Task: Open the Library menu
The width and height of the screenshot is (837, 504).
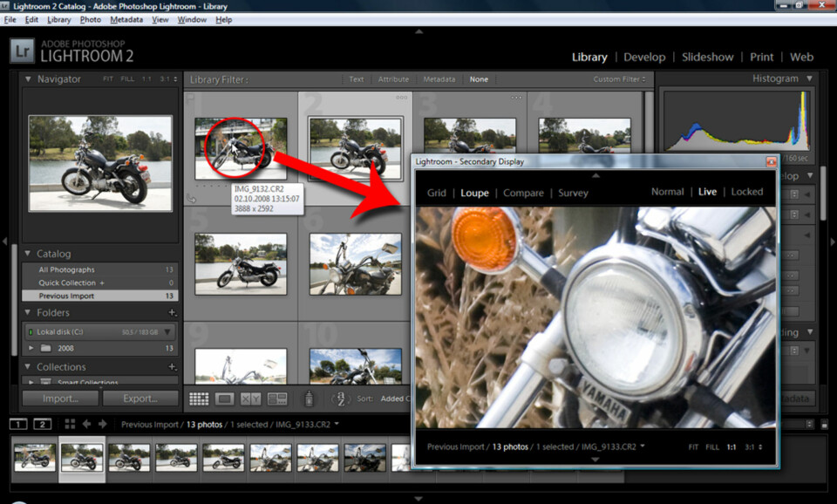Action: (58, 20)
